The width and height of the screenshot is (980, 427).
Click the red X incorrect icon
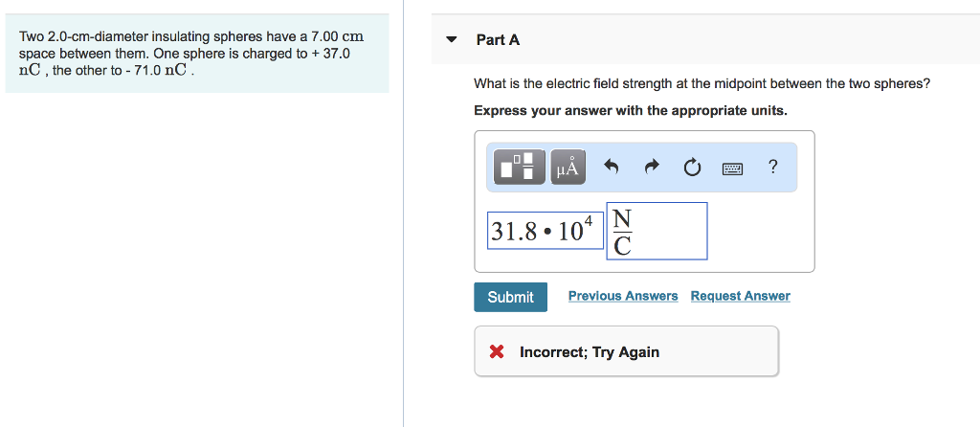coord(497,352)
